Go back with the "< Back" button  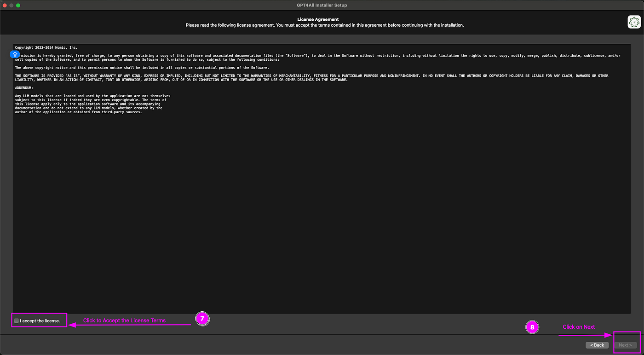tap(597, 345)
